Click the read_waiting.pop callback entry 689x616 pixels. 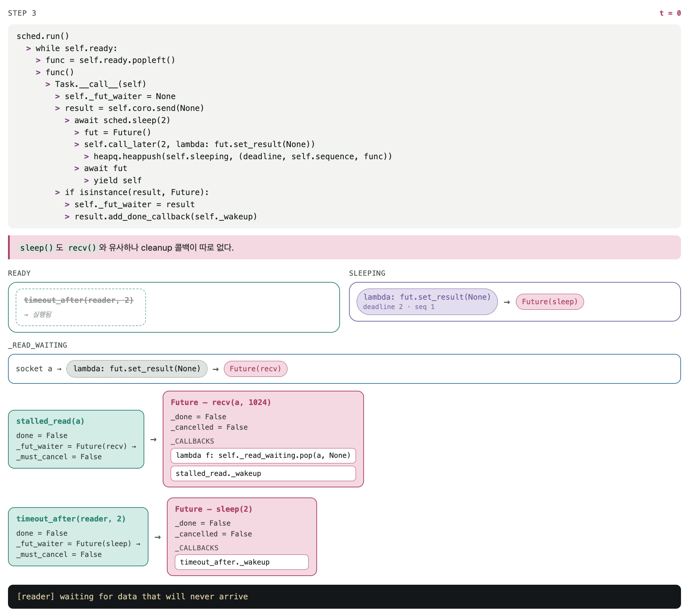(263, 456)
